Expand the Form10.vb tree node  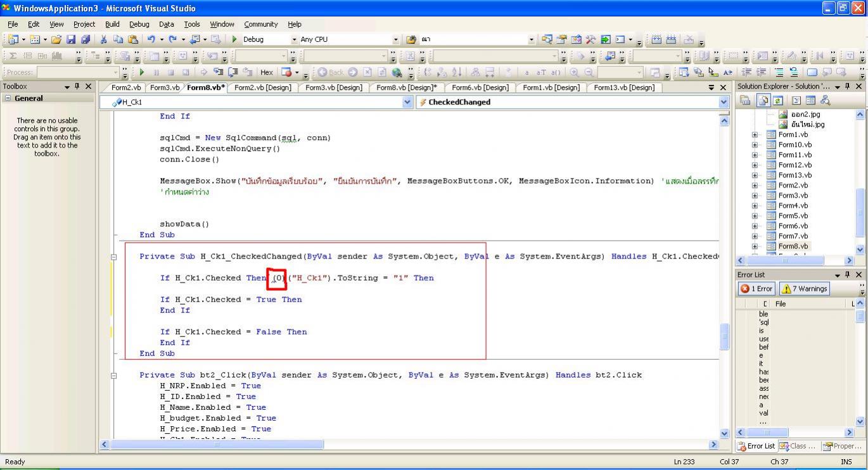pos(755,145)
